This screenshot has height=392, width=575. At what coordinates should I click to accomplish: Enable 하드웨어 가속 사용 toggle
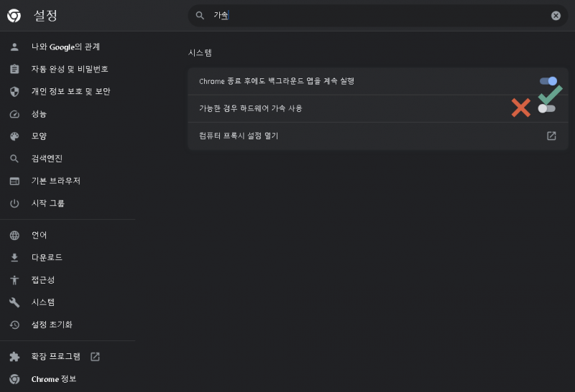[547, 108]
